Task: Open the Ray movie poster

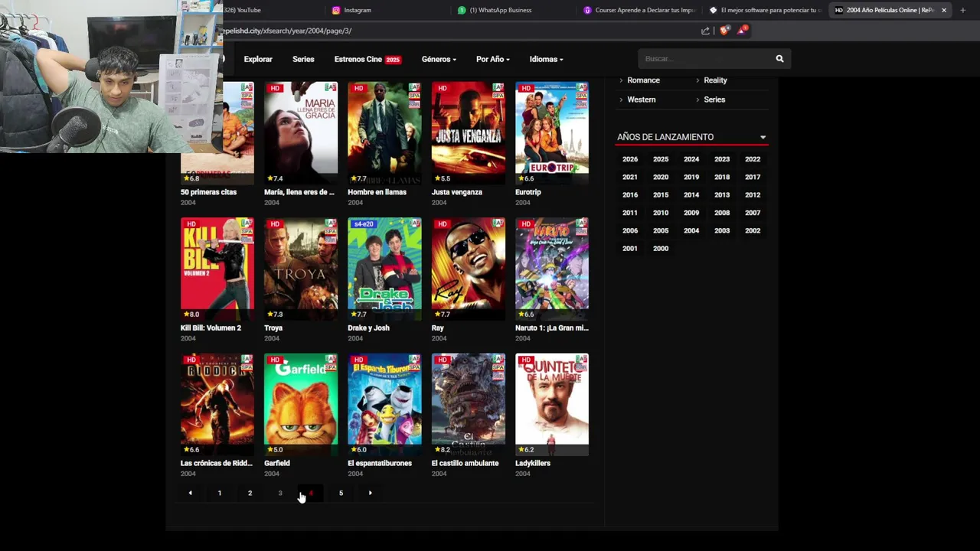Action: point(469,269)
